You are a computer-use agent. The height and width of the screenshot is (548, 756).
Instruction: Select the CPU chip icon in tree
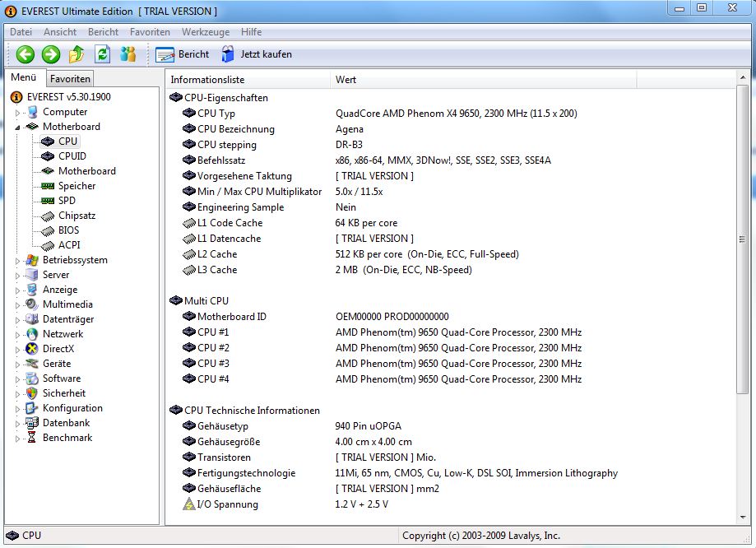(x=47, y=142)
